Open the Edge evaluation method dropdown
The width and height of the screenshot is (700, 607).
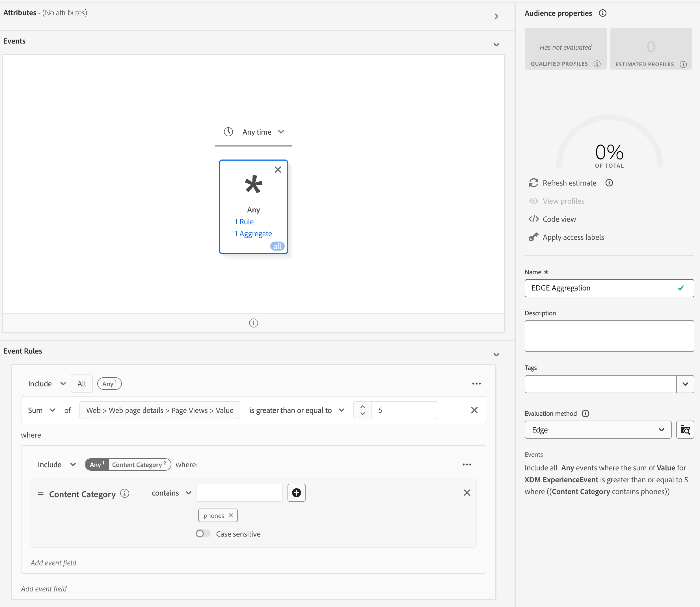click(x=598, y=429)
